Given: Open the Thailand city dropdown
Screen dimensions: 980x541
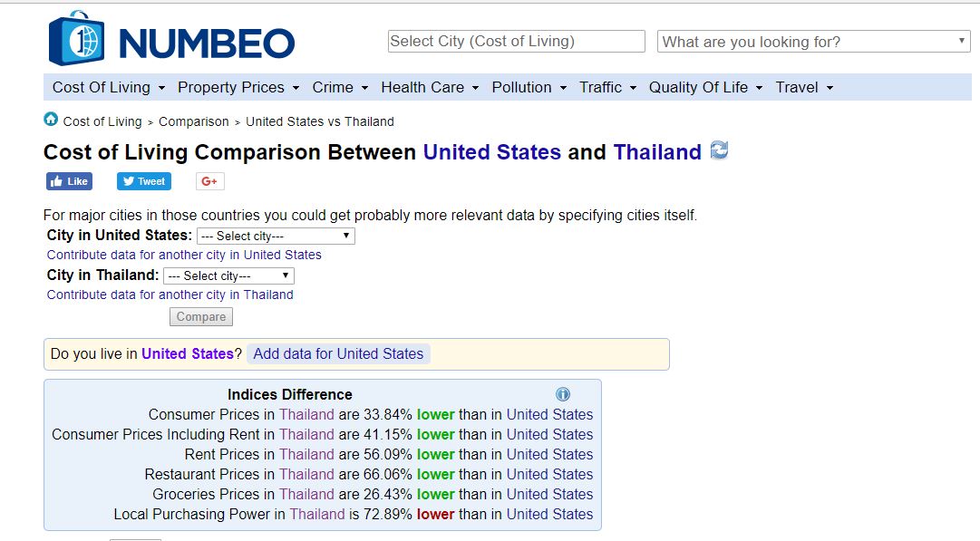Looking at the screenshot, I should [x=228, y=275].
